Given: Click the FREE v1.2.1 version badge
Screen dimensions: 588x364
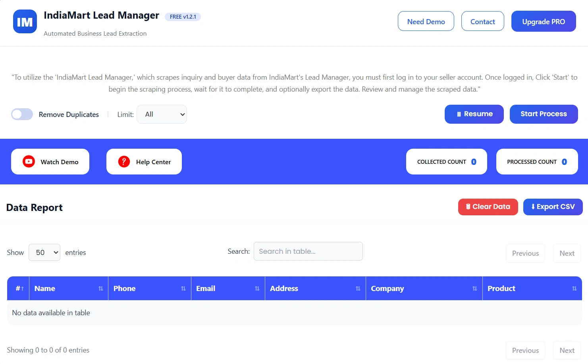Looking at the screenshot, I should point(183,17).
